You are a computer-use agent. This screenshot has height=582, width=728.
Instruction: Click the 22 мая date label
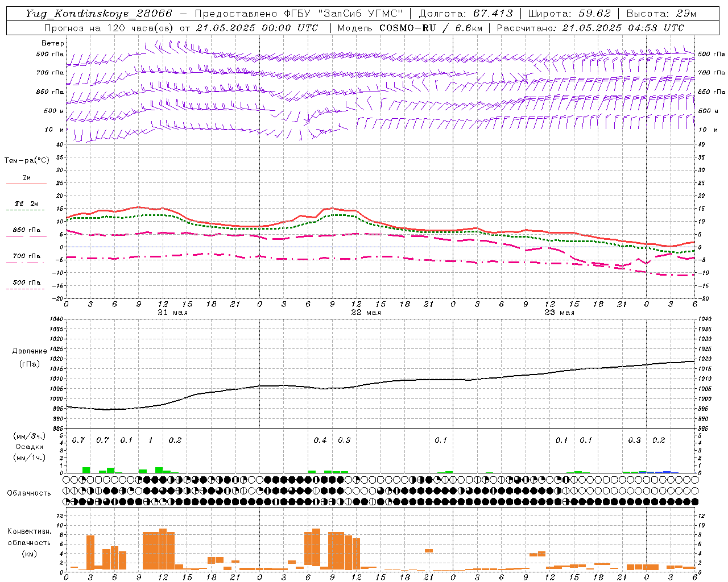pos(366,313)
